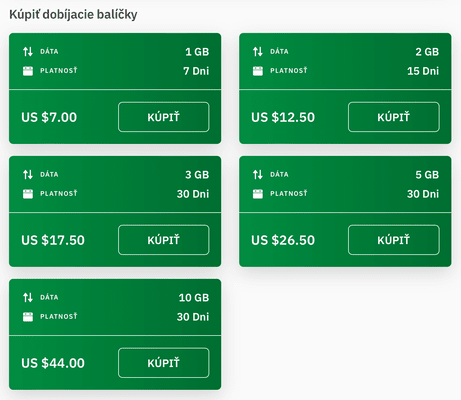Click KÚPIŤ for the 5 GB package
This screenshot has width=461, height=400.
coord(394,240)
